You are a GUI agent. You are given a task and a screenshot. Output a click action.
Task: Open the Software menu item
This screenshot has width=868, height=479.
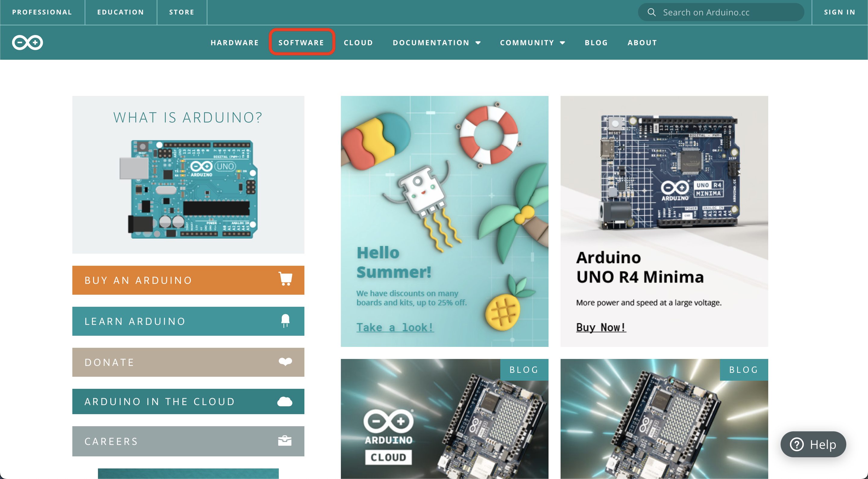[x=301, y=43]
